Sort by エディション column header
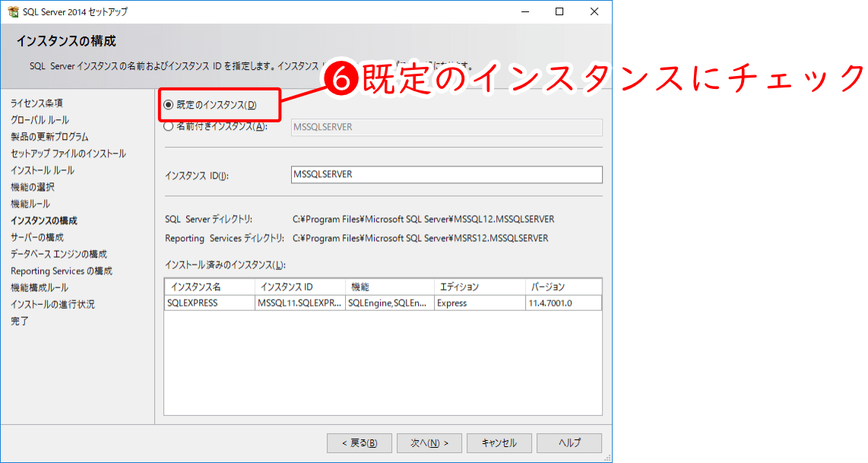Image resolution: width=868 pixels, height=463 pixels. point(480,287)
